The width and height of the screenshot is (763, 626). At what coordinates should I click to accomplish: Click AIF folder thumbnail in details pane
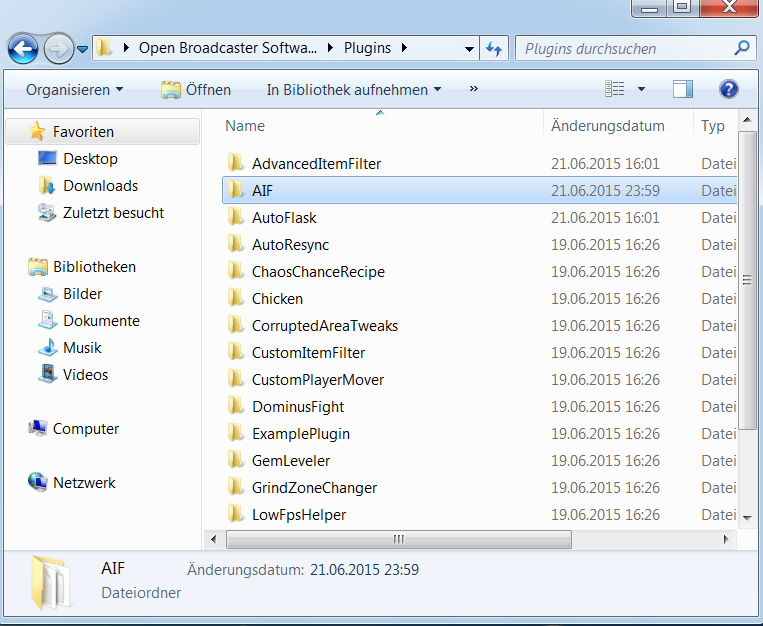click(51, 582)
